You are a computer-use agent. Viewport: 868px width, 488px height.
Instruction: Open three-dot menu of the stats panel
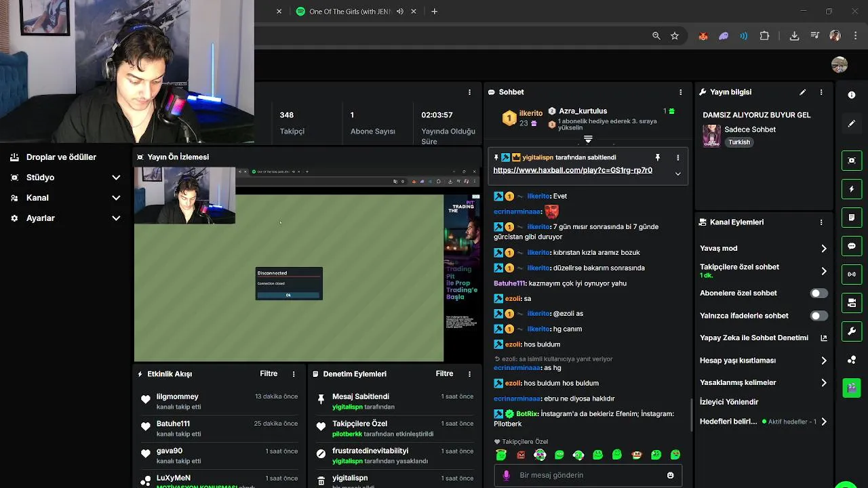tap(469, 92)
